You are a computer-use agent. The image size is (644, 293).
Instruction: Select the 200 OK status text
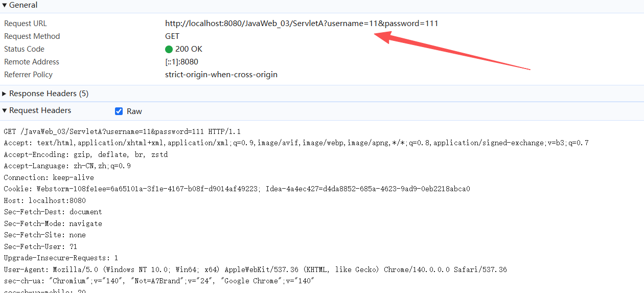[x=189, y=49]
